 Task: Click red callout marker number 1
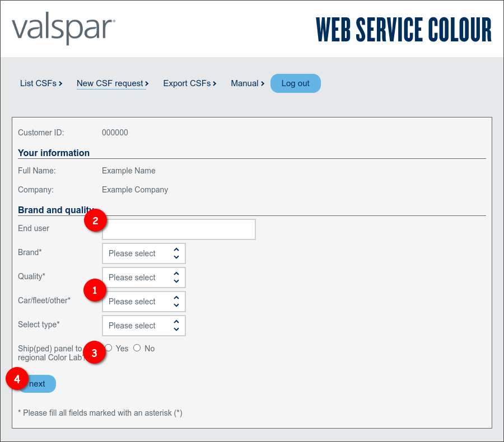coord(95,290)
